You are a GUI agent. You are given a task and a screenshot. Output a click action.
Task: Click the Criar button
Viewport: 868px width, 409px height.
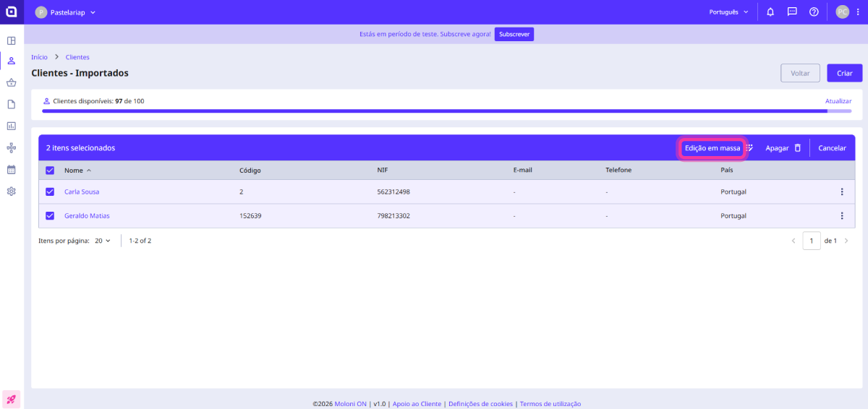844,73
